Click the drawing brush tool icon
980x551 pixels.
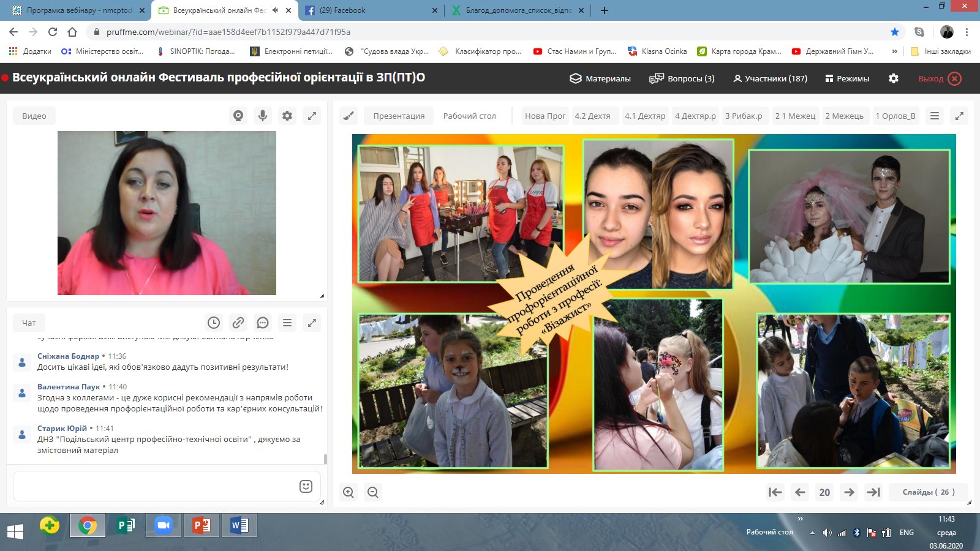(x=349, y=116)
